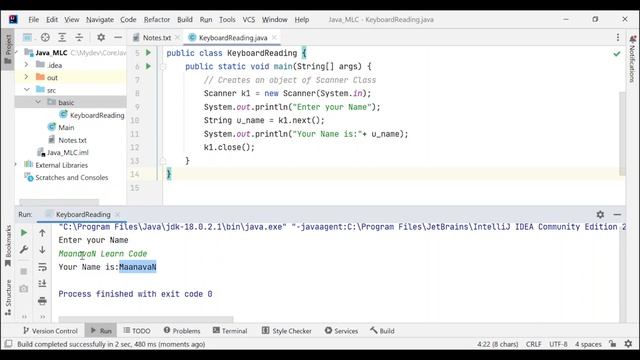
Task: Click the IntelliJ IDEA logo icon
Action: point(13,19)
